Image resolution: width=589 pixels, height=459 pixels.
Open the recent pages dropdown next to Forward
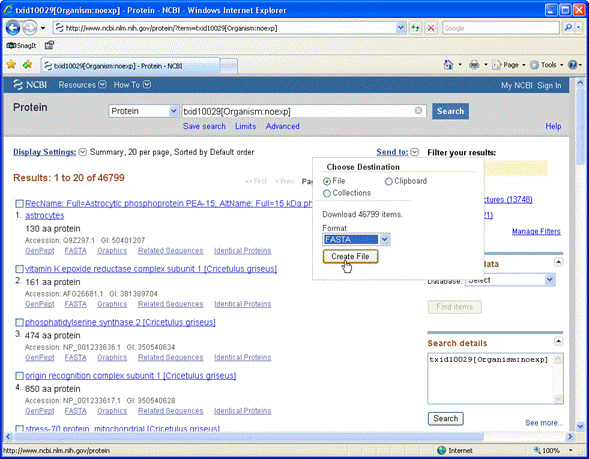tap(43, 28)
